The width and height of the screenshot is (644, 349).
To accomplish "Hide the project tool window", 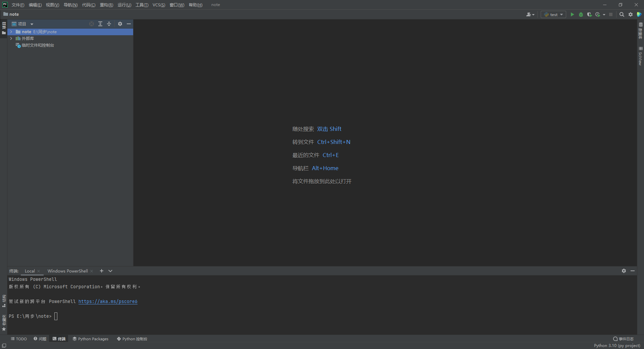I will [x=129, y=24].
